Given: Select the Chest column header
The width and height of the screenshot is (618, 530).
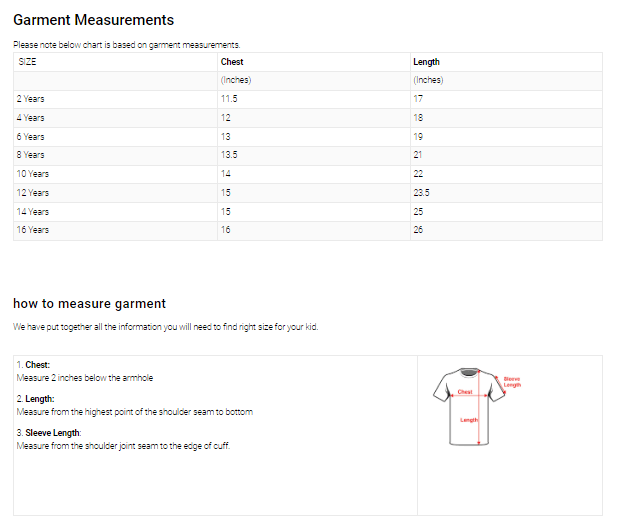Looking at the screenshot, I should coord(232,62).
